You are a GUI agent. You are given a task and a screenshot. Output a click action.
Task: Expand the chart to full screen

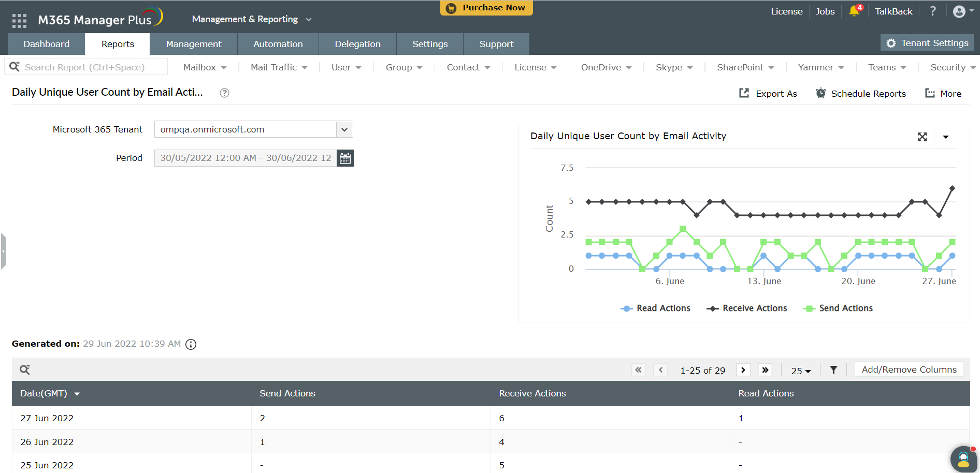[x=922, y=137]
